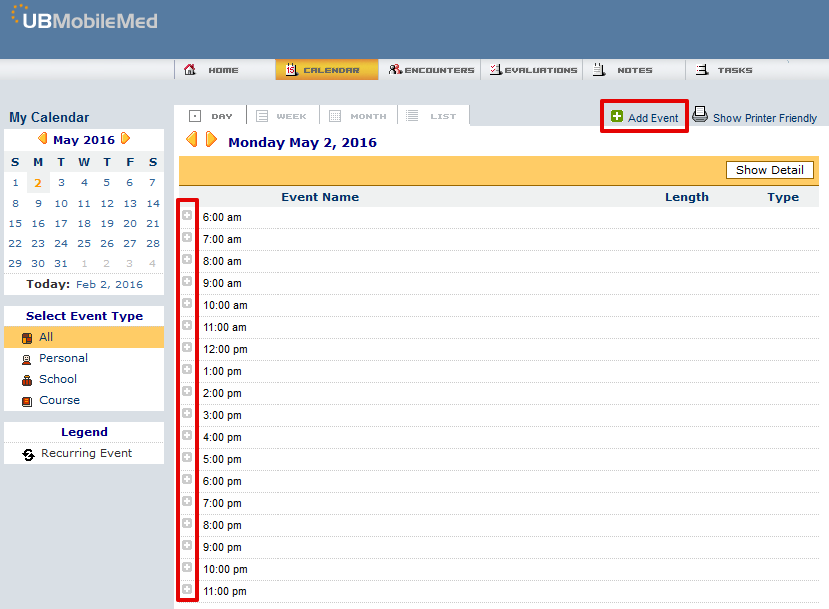Screen dimensions: 829x609
Task: Click the Add Event link
Action: coord(644,117)
